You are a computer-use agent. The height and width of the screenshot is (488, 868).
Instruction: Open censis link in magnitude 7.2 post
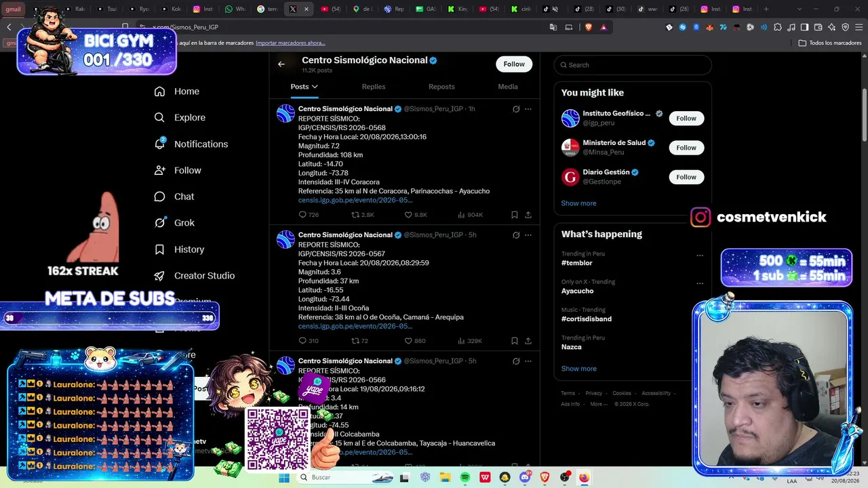[355, 200]
